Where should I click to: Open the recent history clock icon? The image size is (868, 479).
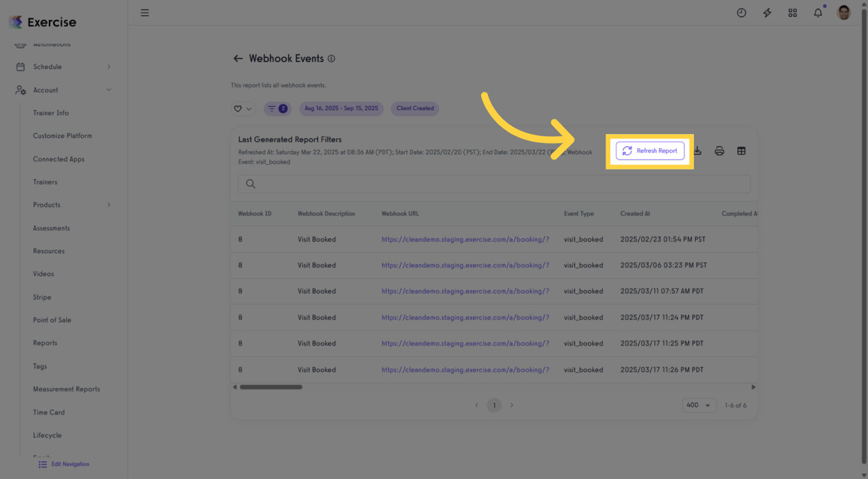(742, 12)
